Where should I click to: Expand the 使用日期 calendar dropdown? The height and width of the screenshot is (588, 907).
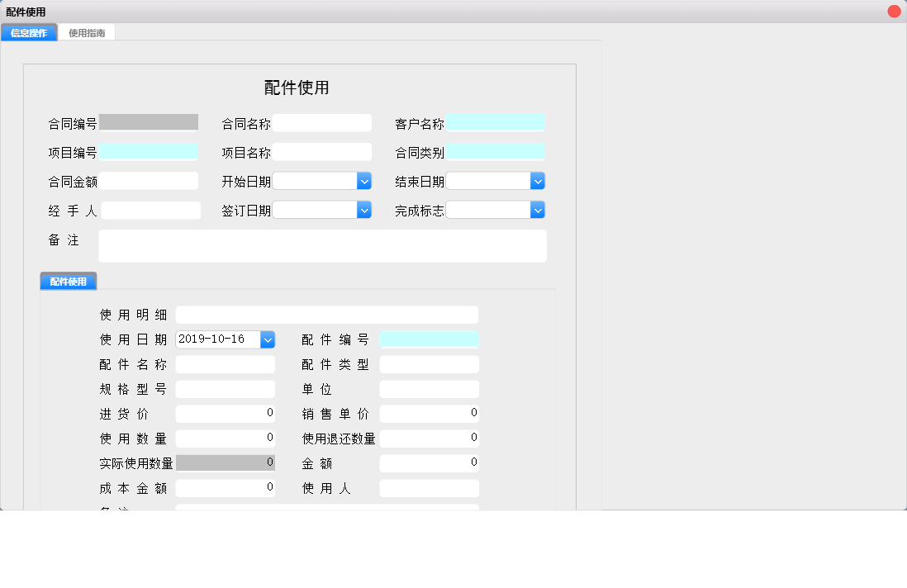click(267, 339)
